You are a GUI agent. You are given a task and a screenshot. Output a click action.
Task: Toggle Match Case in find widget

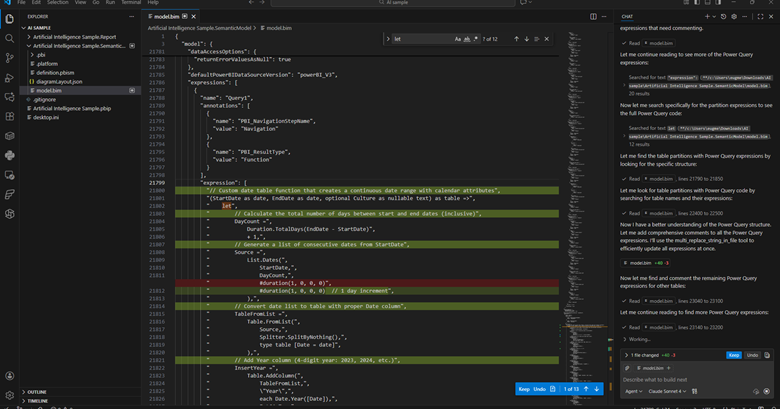[x=458, y=39]
